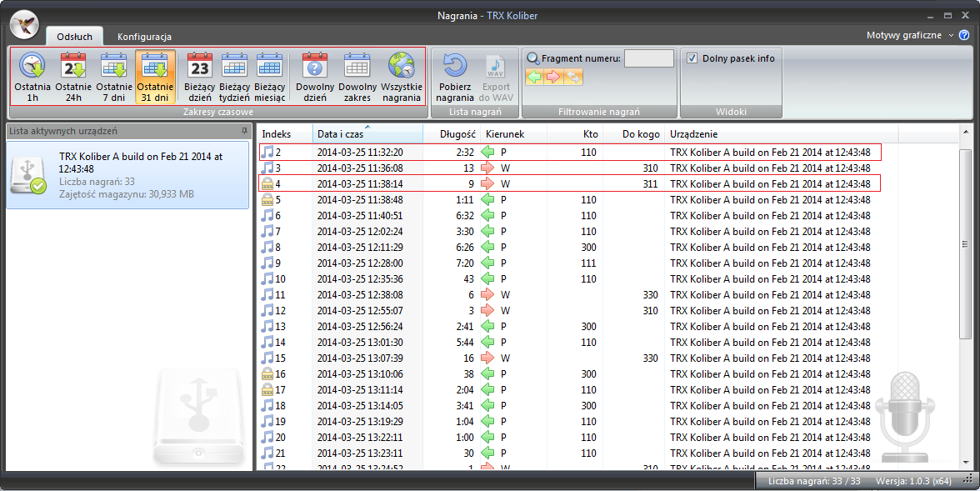This screenshot has height=491, width=980.
Task: Toggle the Dolny pasek info checkbox
Action: (x=692, y=58)
